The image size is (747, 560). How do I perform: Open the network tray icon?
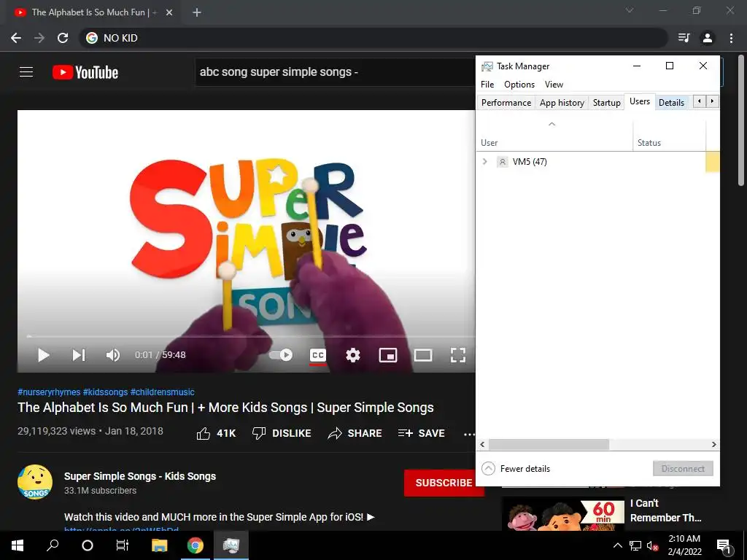click(x=635, y=545)
